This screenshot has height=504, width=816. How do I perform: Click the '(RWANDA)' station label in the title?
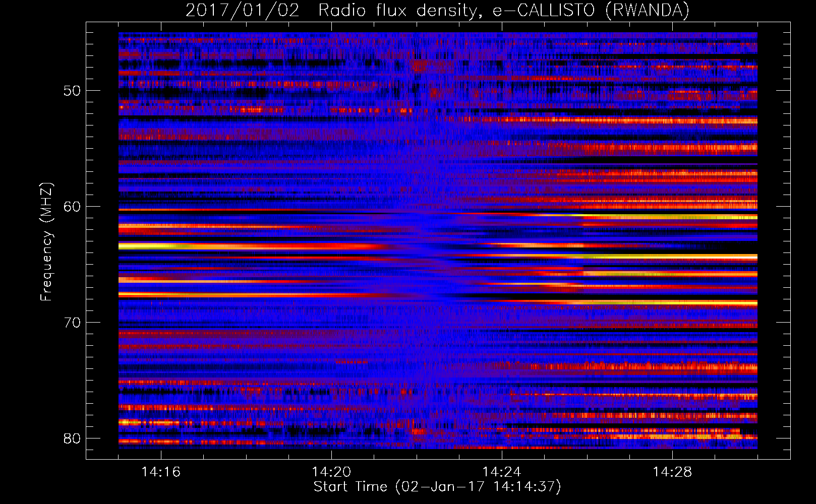click(648, 11)
